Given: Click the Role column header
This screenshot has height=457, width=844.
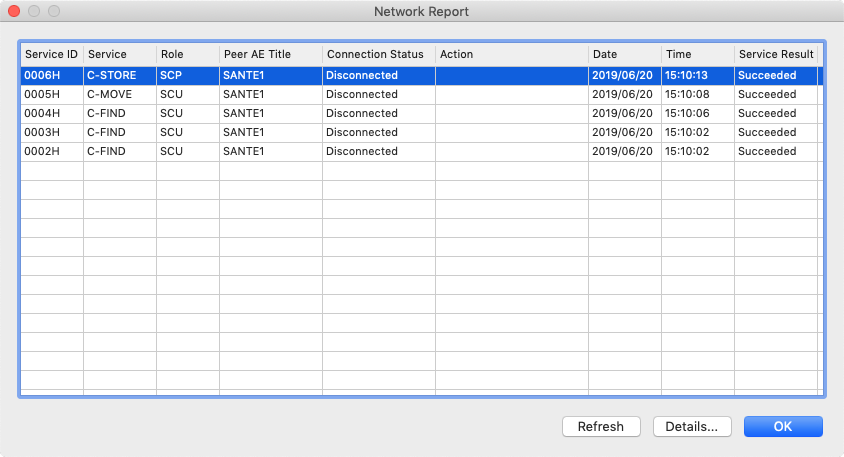Looking at the screenshot, I should click(x=187, y=54).
